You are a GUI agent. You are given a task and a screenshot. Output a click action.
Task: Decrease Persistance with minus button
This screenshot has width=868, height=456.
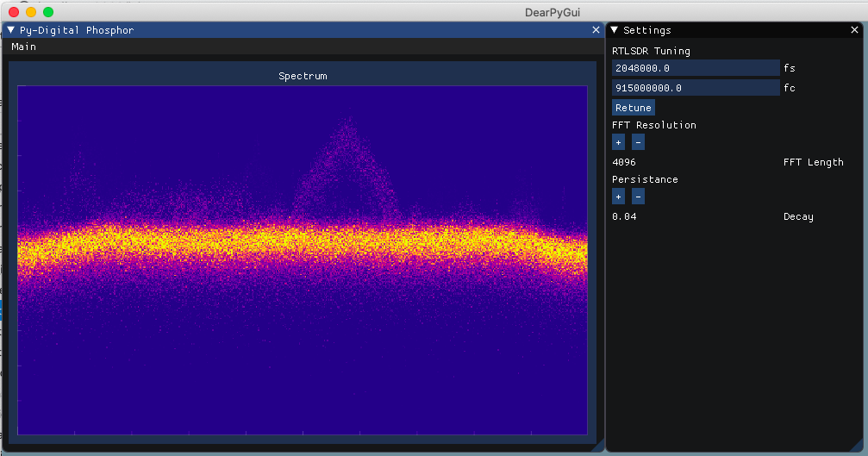click(638, 197)
